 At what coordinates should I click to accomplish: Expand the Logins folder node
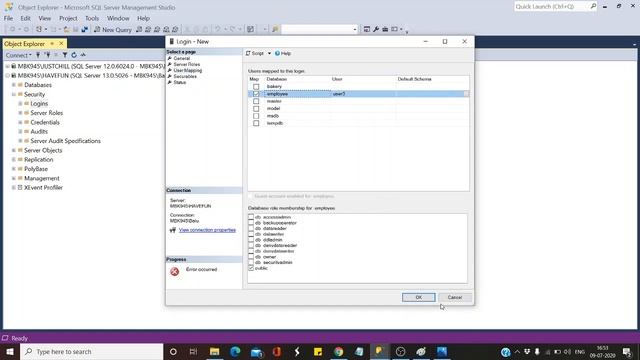(20, 104)
